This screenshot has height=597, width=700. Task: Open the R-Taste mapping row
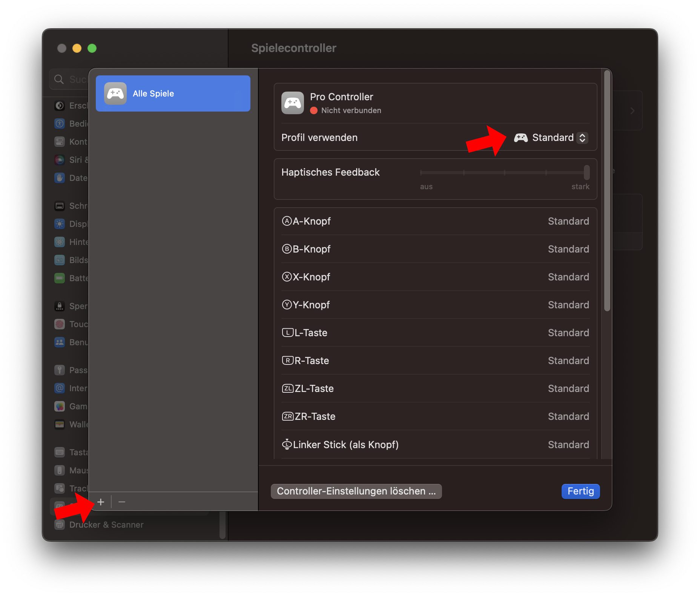[x=435, y=361]
